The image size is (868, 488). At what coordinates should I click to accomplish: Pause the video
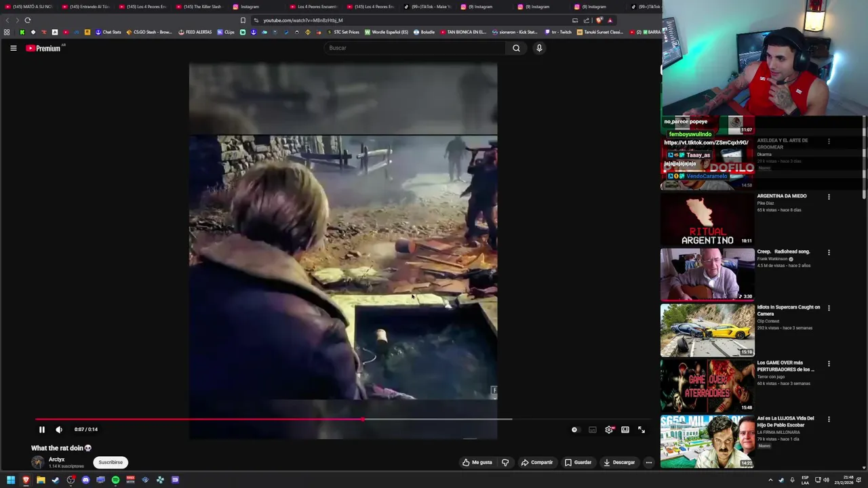coord(41,430)
